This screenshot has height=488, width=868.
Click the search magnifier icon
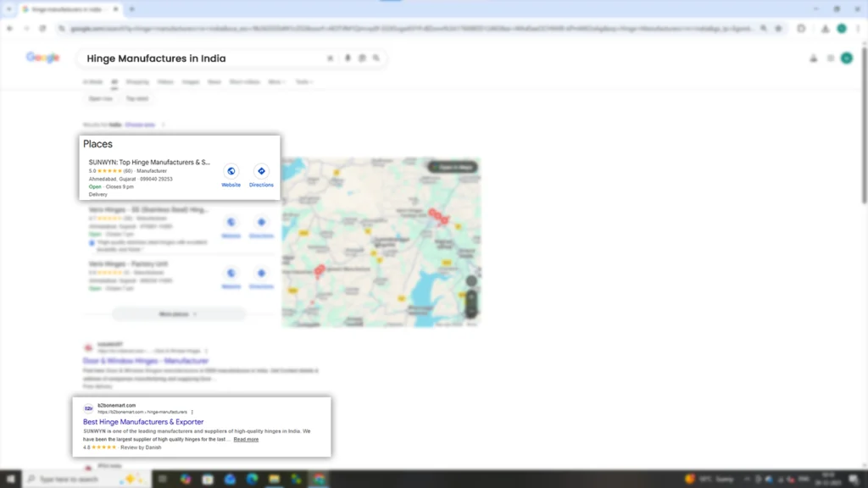click(x=377, y=58)
